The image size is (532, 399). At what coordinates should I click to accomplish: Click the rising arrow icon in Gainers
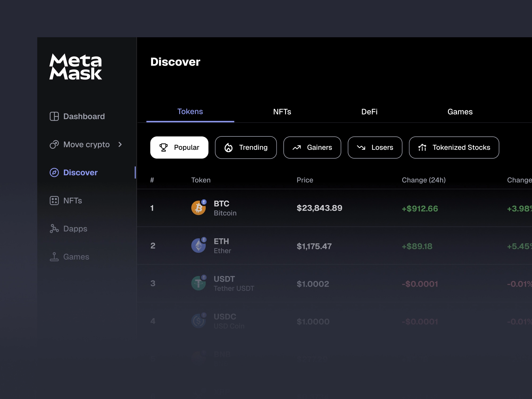[x=297, y=147]
